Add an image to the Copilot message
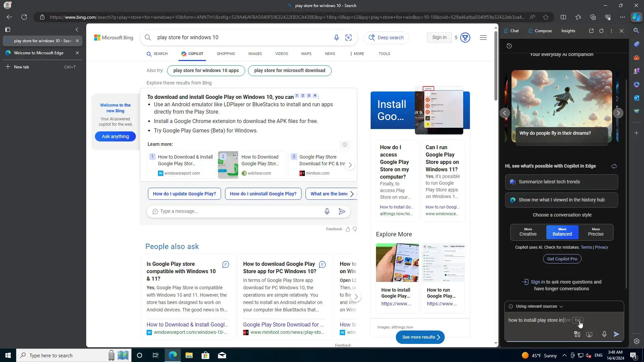The image size is (644, 362). [577, 334]
